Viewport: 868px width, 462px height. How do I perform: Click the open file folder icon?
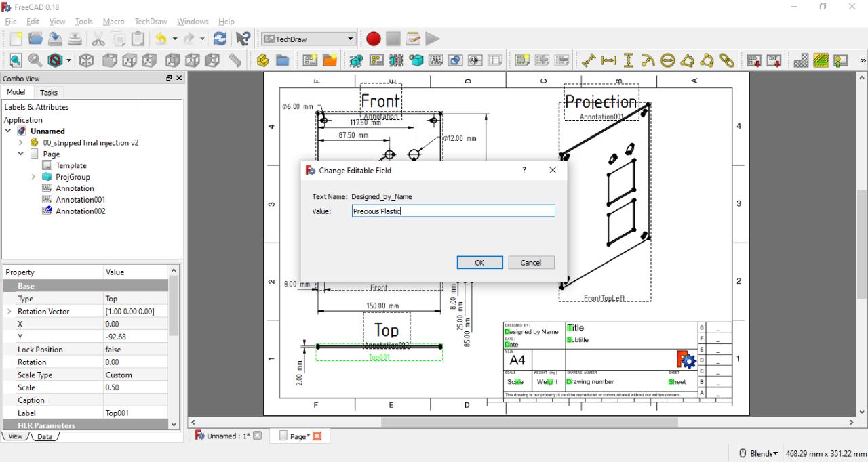35,39
